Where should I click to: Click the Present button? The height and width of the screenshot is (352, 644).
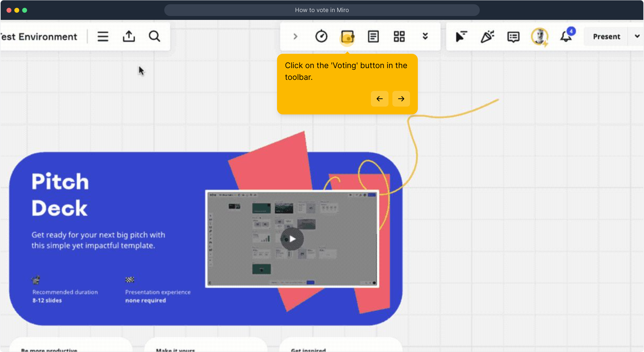[x=606, y=37]
